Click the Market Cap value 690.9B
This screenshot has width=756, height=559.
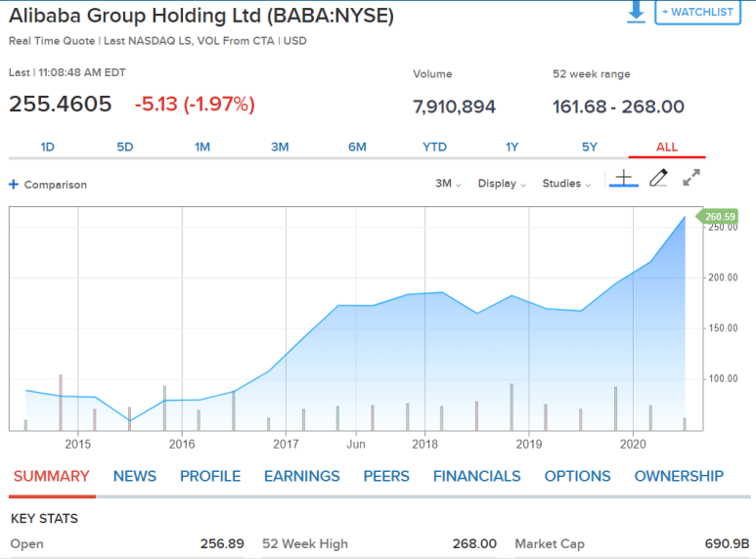727,543
